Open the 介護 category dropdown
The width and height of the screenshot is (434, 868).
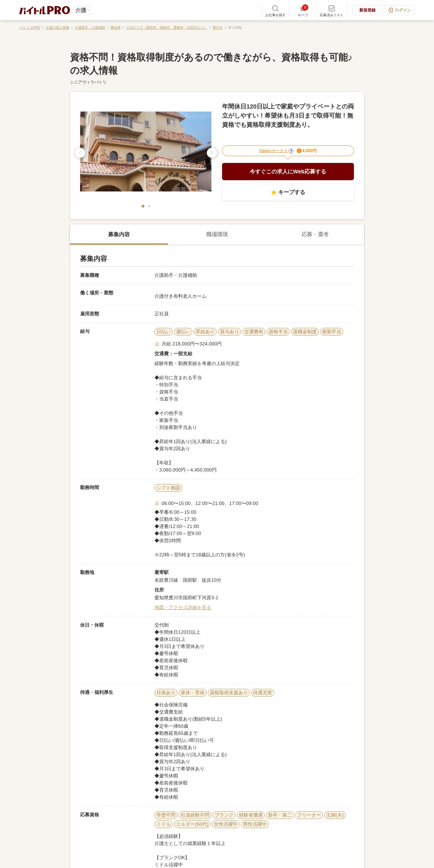tap(82, 10)
